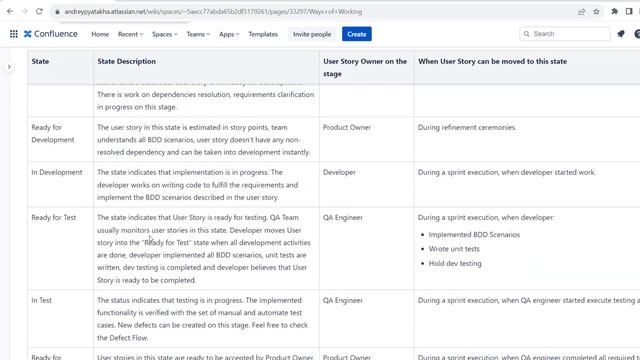The width and height of the screenshot is (640, 360).
Task: Open Templates in navigation
Action: click(263, 34)
